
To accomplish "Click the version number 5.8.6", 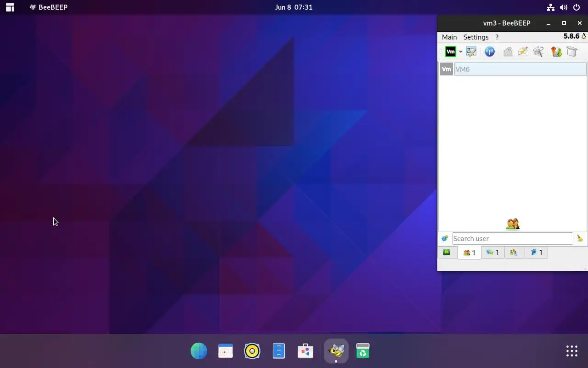I will pyautogui.click(x=571, y=36).
